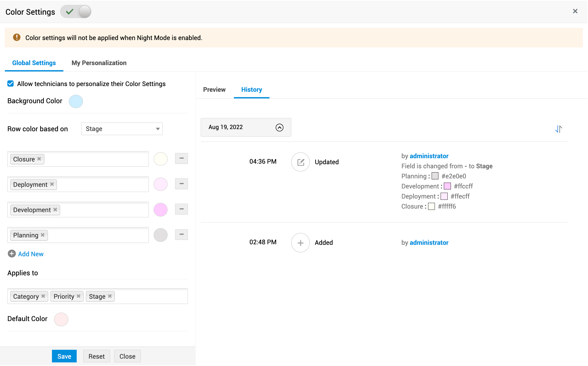Collapse the Aug 19, 2022 history group
588x366 pixels.
tap(279, 127)
